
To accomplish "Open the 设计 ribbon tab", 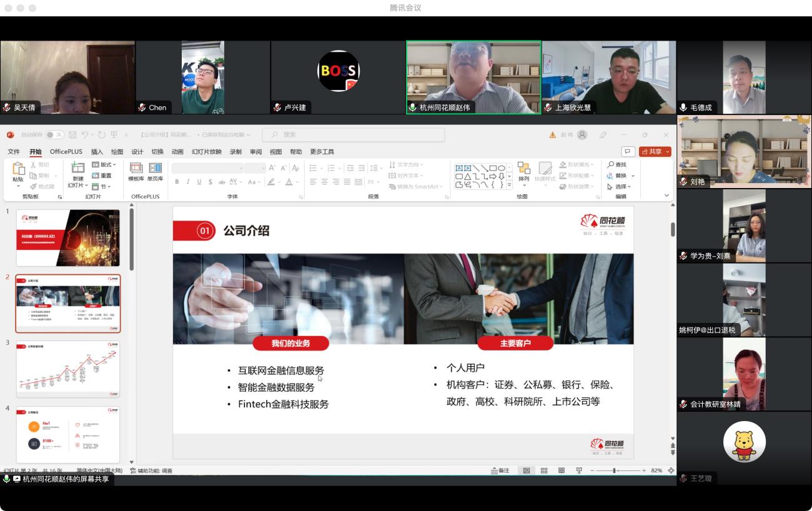I will point(137,152).
